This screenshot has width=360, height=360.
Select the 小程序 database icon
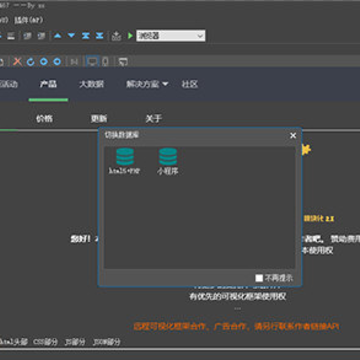point(168,161)
